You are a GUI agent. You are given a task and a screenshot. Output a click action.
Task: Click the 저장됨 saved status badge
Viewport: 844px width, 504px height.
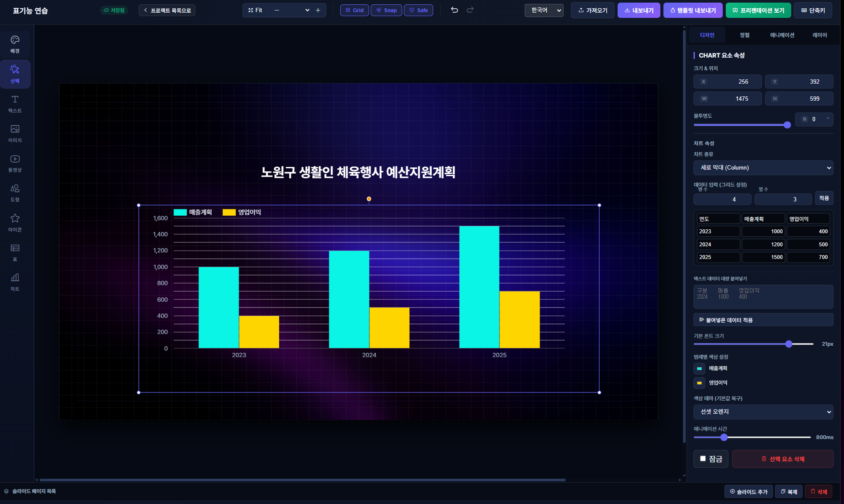click(114, 10)
